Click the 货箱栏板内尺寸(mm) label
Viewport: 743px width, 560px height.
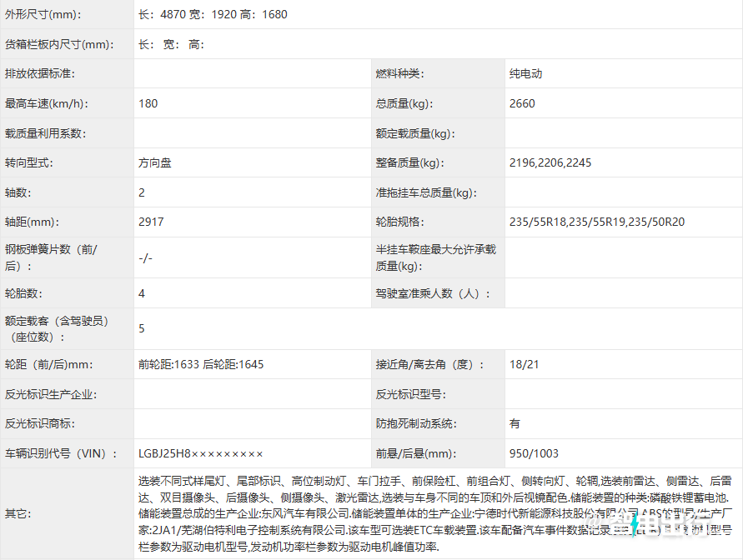coord(58,45)
